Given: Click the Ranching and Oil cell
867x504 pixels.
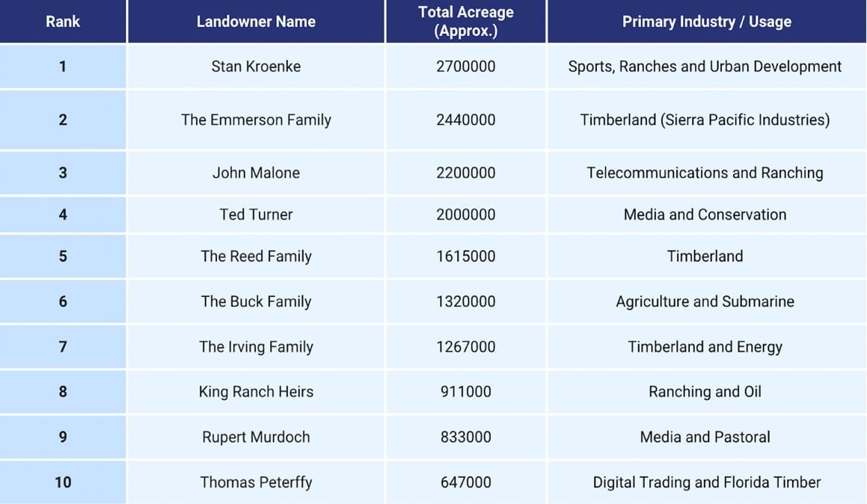Looking at the screenshot, I should click(x=705, y=392).
